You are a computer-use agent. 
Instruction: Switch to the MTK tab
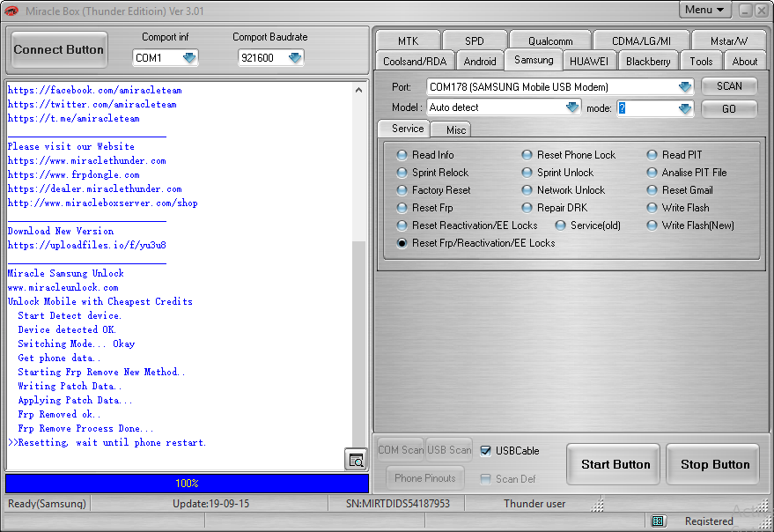[x=408, y=41]
